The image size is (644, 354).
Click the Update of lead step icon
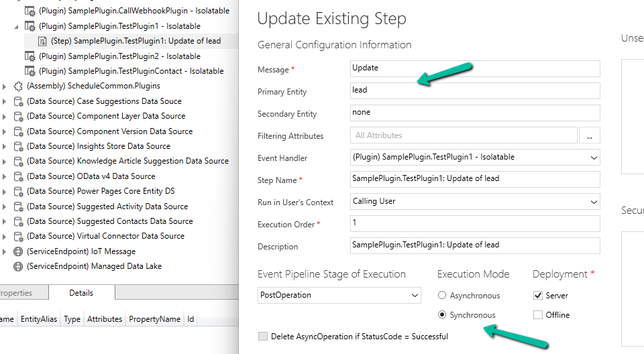[x=42, y=42]
